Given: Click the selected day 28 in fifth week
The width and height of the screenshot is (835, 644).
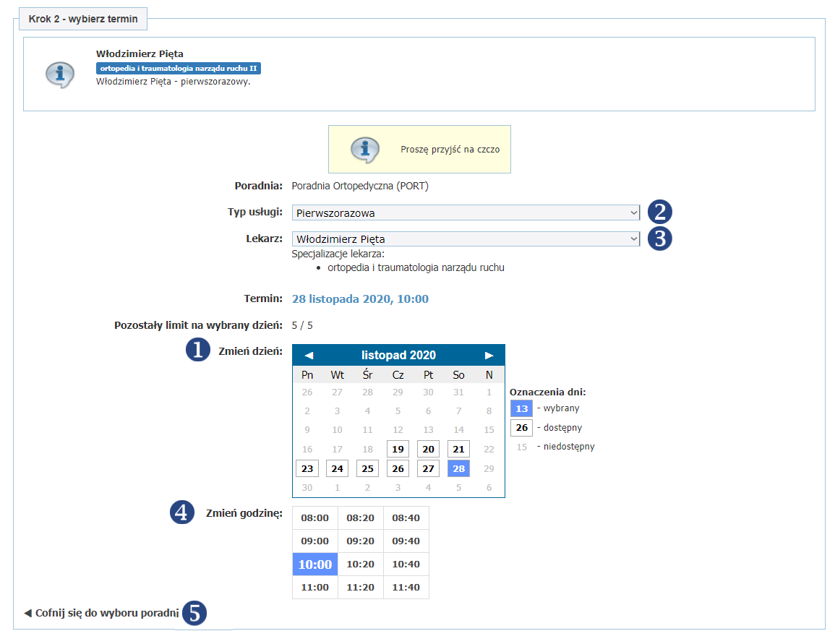Looking at the screenshot, I should tap(458, 469).
